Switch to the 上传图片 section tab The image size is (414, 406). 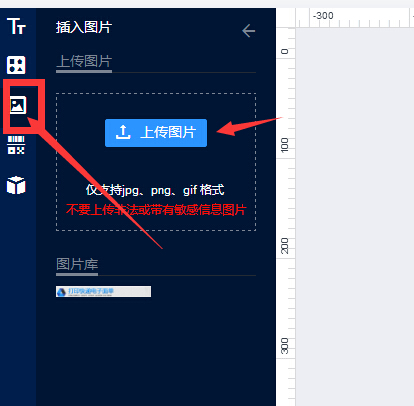84,62
